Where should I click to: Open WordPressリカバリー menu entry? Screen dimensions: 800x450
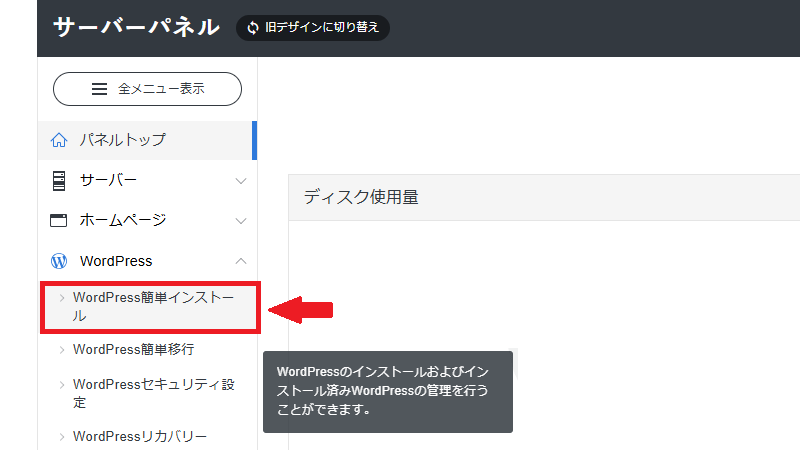(x=140, y=437)
